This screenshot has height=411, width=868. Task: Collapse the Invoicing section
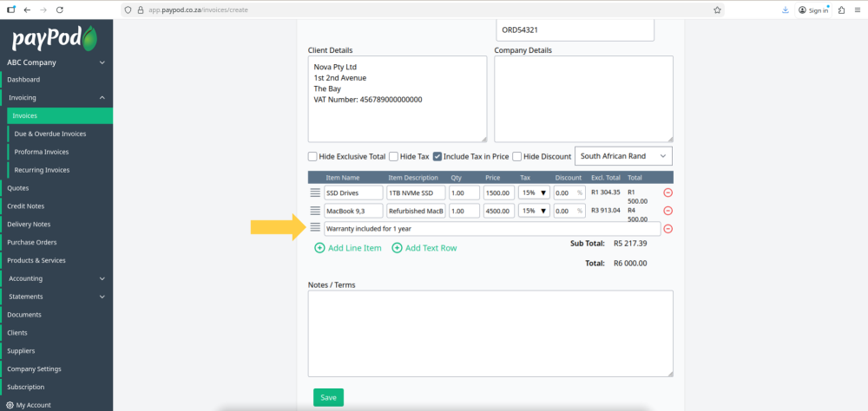(x=57, y=97)
